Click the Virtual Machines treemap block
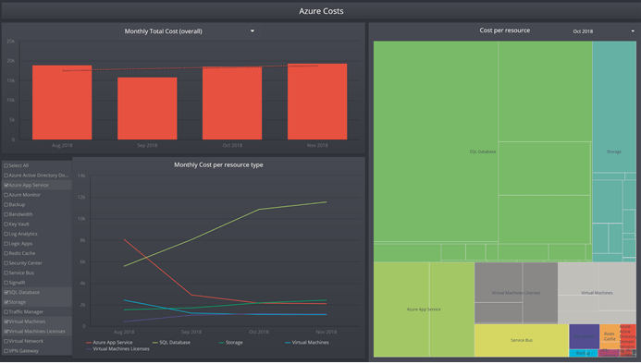The width and height of the screenshot is (641, 364). [597, 293]
